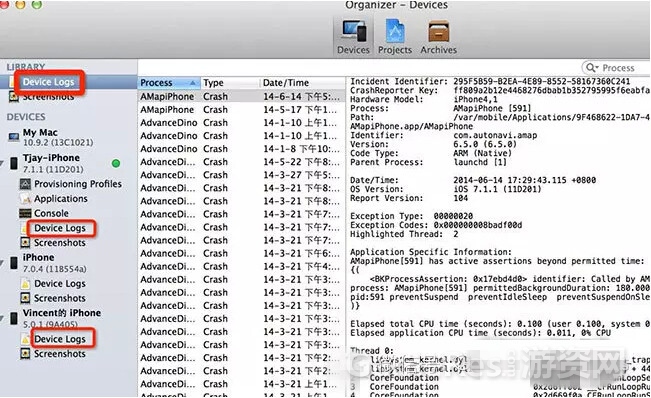
Task: Open Screenshots under iPhone 7.0.4
Action: tap(60, 298)
